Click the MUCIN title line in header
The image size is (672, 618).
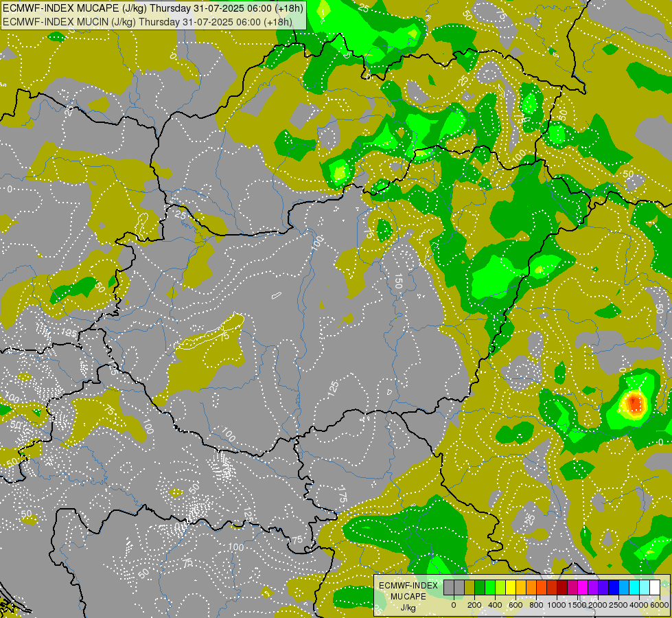tap(148, 21)
